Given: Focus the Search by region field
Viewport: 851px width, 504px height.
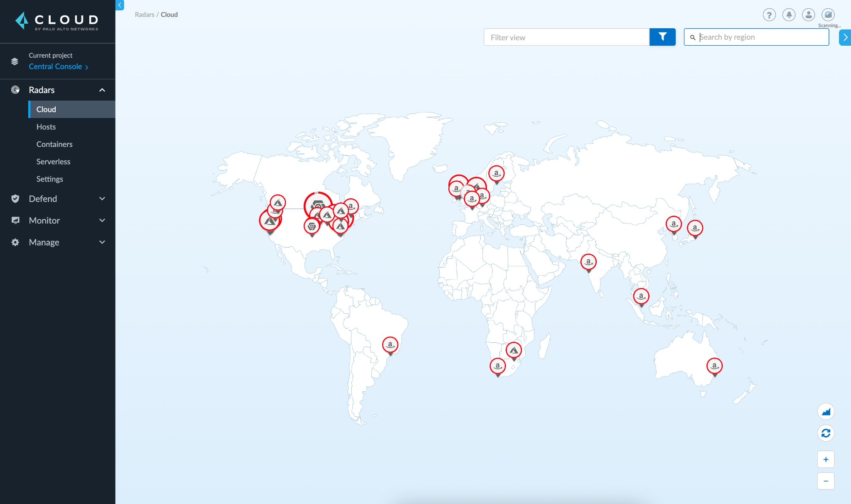Looking at the screenshot, I should pyautogui.click(x=756, y=37).
